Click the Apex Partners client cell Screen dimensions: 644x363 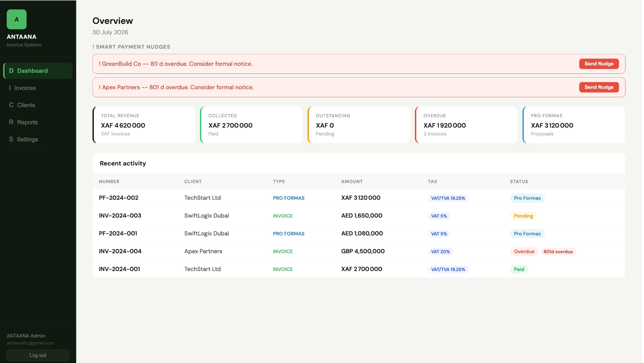[203, 251]
